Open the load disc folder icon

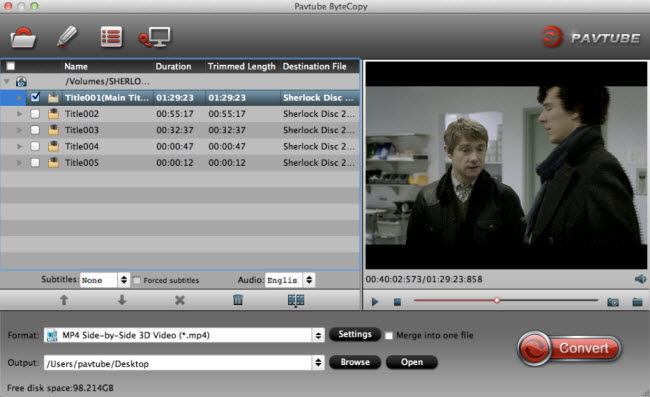pos(23,38)
